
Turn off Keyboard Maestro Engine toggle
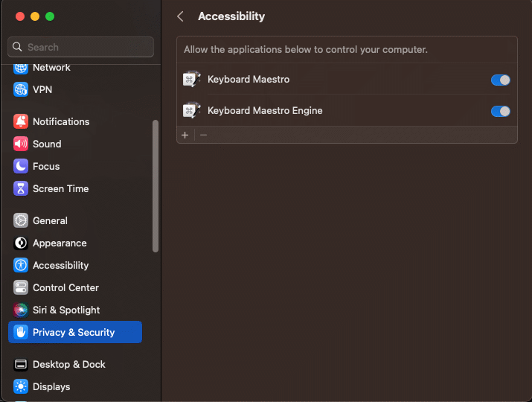[501, 112]
